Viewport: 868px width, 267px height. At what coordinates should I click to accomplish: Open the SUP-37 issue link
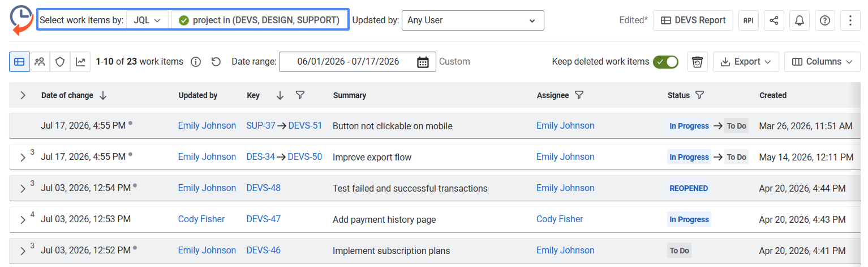point(261,126)
